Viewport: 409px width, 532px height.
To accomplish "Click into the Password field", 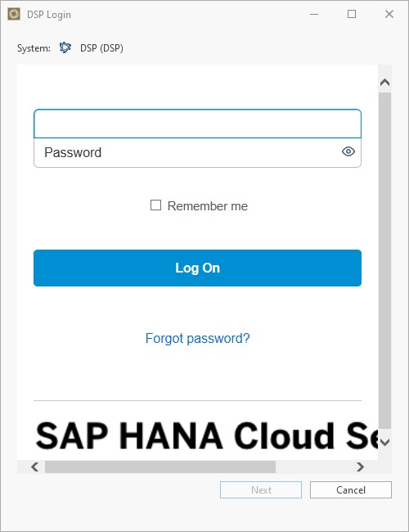I will 197,153.
